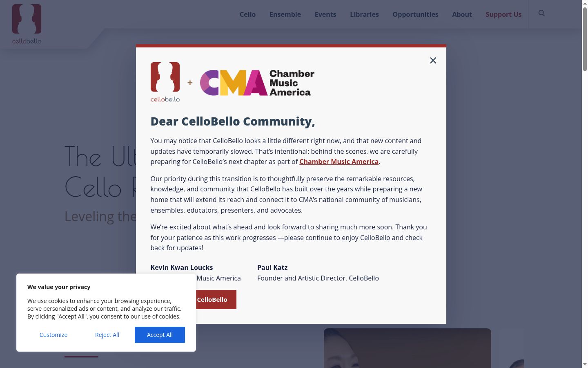Accept All cookies
588x368 pixels.
[160, 335]
